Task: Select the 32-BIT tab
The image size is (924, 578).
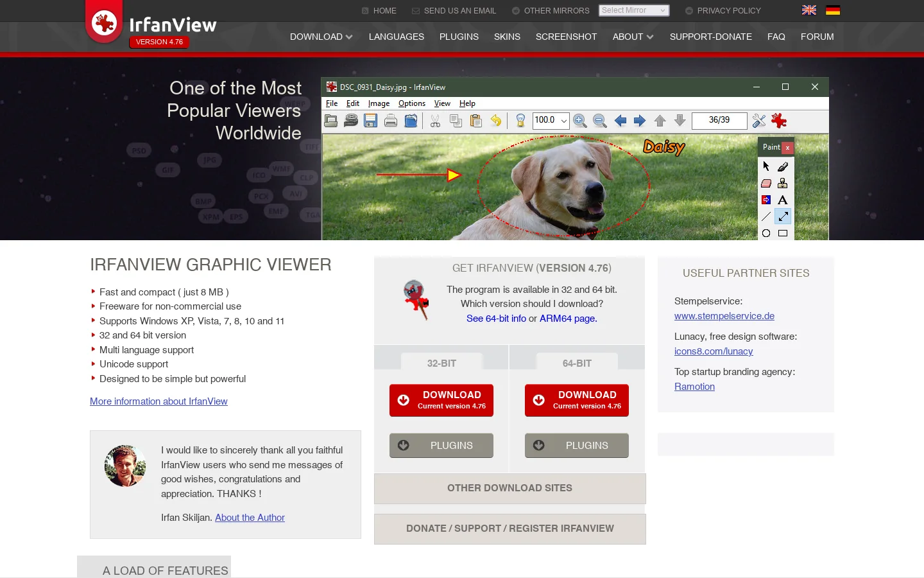Action: [441, 363]
